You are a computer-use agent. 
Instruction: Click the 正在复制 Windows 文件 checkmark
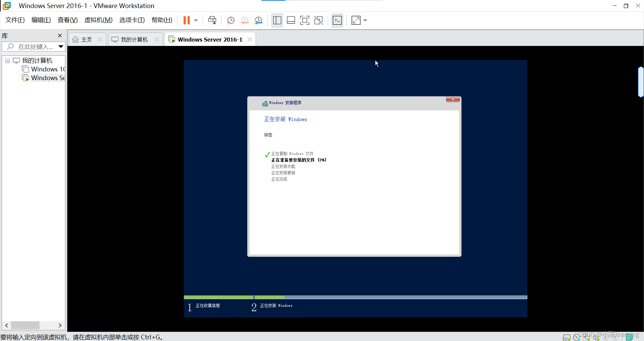coord(267,154)
